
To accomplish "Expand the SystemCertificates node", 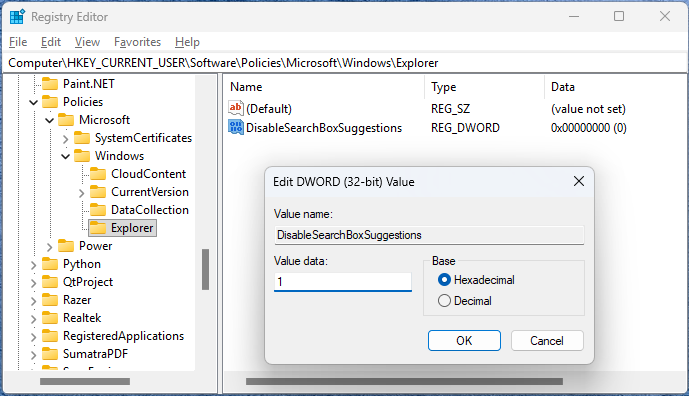I will tap(65, 139).
